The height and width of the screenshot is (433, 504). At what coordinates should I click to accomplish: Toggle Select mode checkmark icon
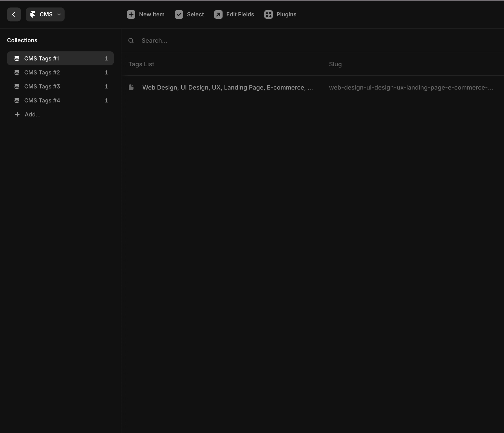click(179, 14)
